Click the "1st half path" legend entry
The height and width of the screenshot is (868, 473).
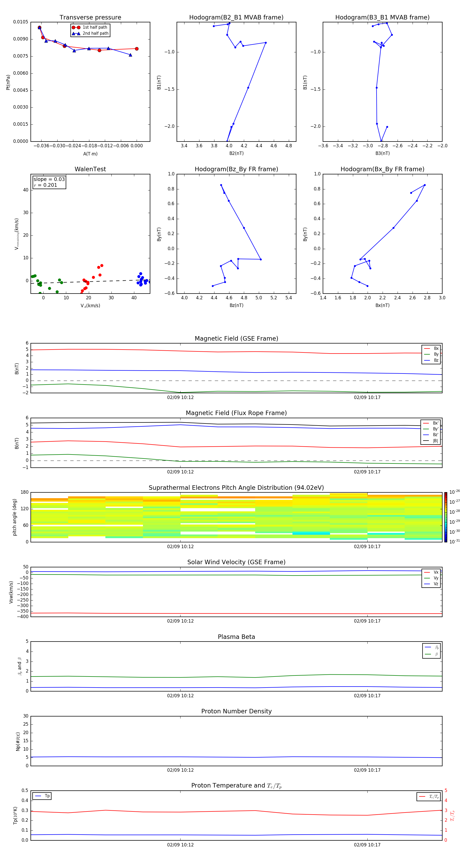(90, 27)
